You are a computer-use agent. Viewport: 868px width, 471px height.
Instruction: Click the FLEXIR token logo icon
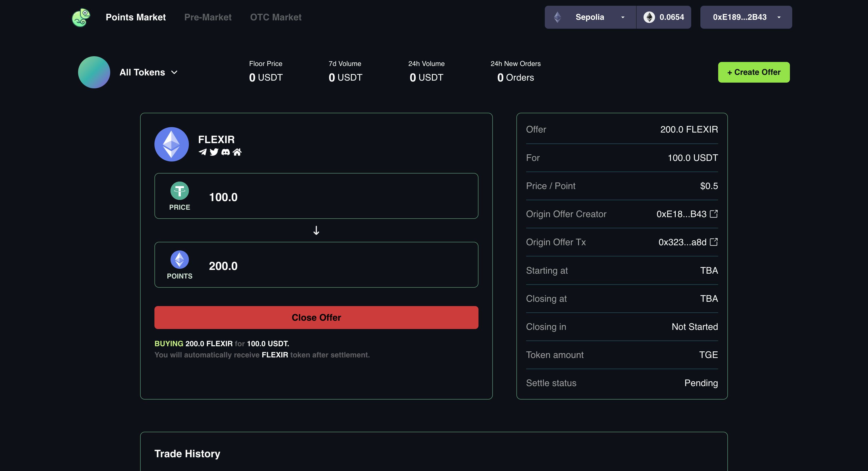point(170,144)
